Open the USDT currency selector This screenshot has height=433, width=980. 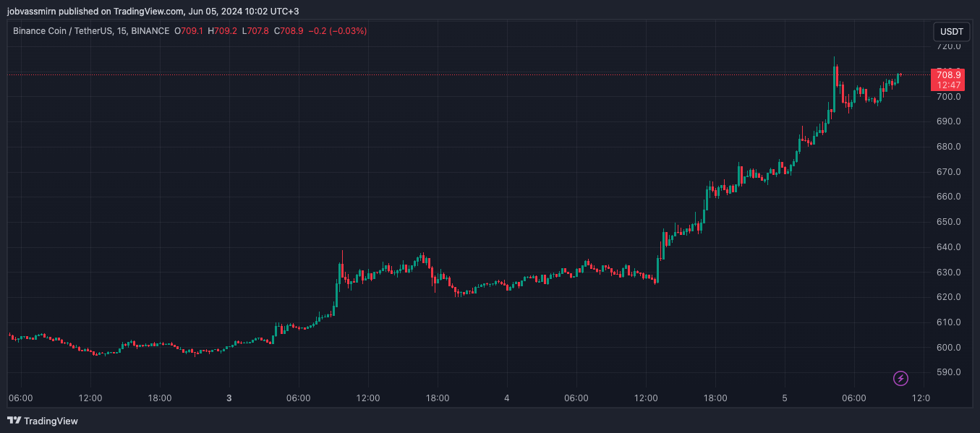(x=951, y=32)
